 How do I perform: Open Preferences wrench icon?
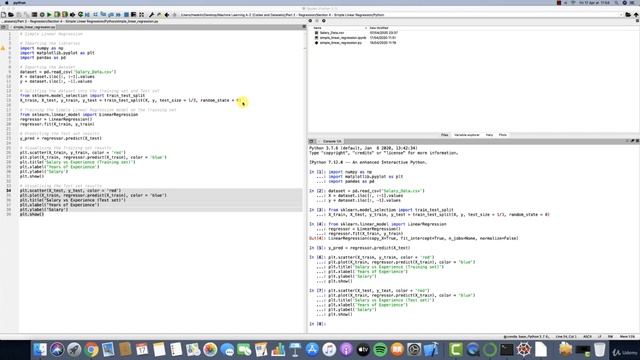click(151, 15)
